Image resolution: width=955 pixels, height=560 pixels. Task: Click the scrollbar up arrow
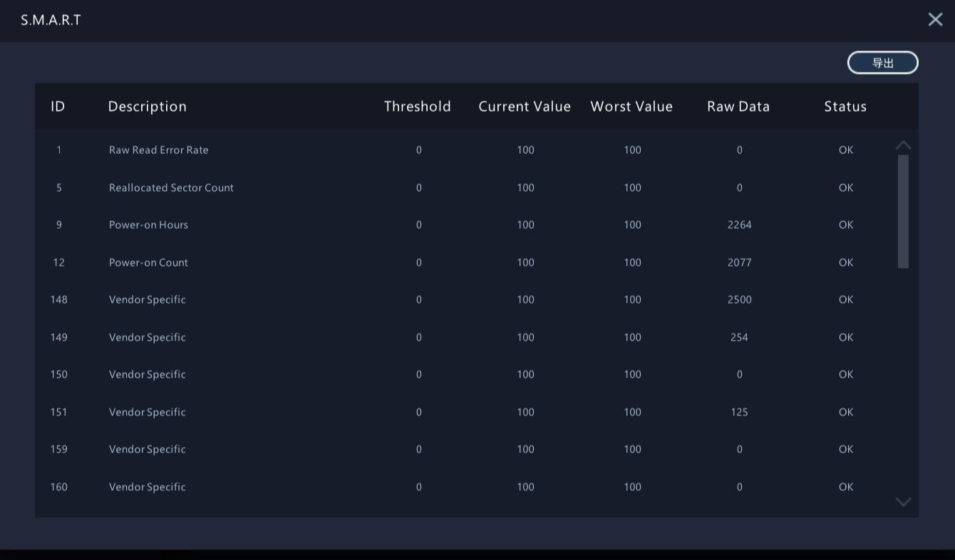903,145
